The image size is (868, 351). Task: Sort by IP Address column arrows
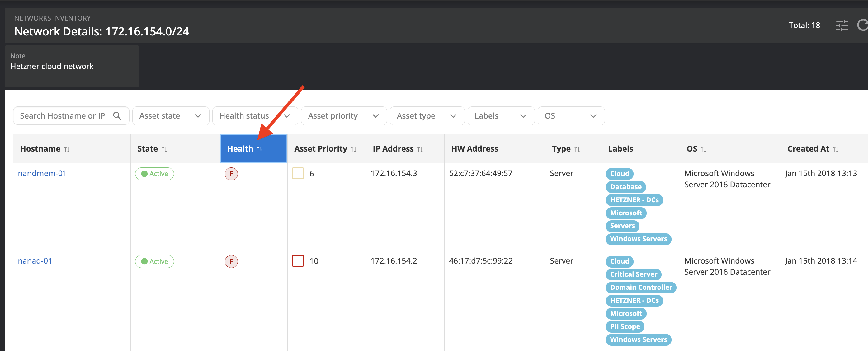coord(420,149)
